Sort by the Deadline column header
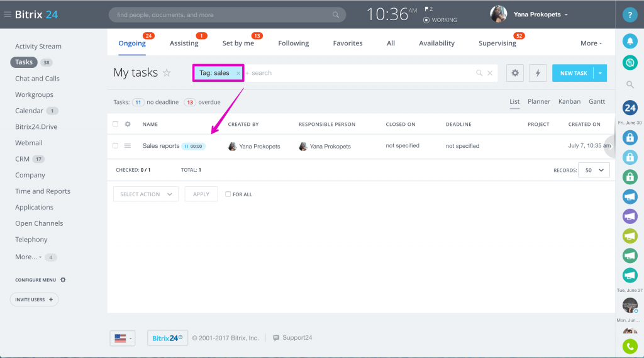This screenshot has height=358, width=644. [x=458, y=124]
